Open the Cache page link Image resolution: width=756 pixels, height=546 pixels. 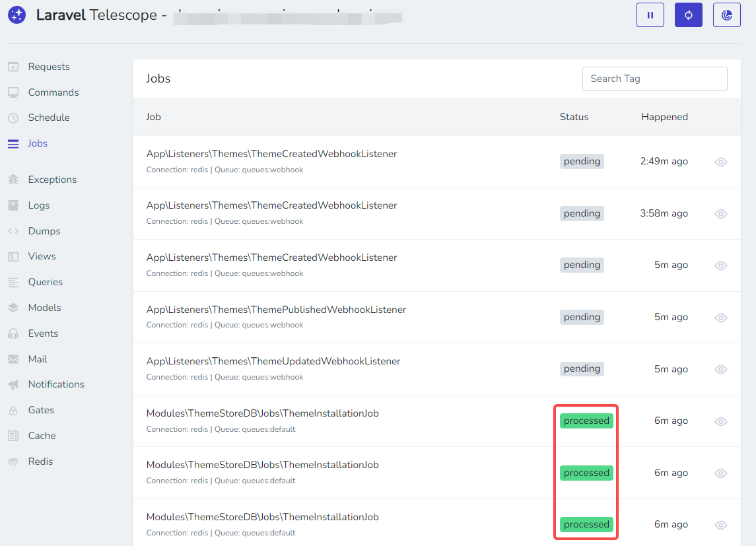(x=42, y=436)
